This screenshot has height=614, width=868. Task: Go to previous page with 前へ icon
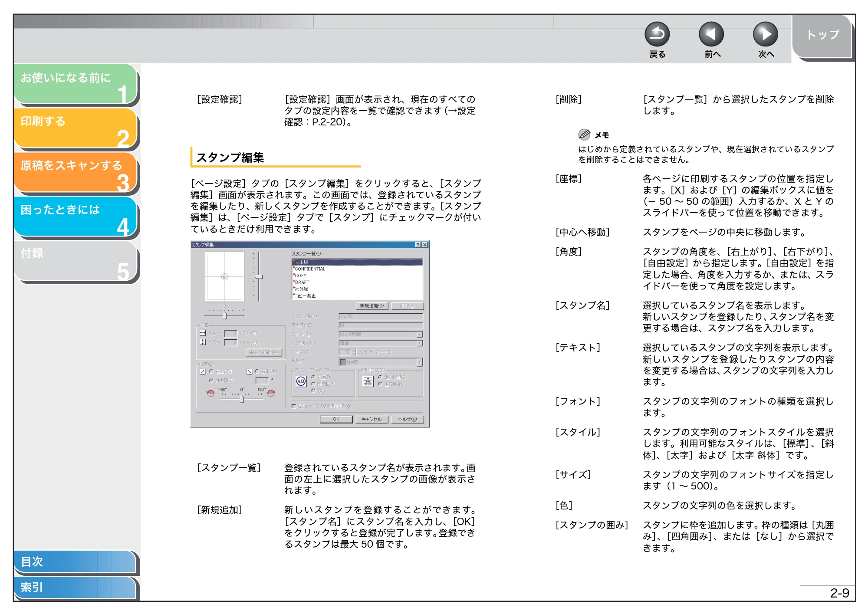coord(711,34)
